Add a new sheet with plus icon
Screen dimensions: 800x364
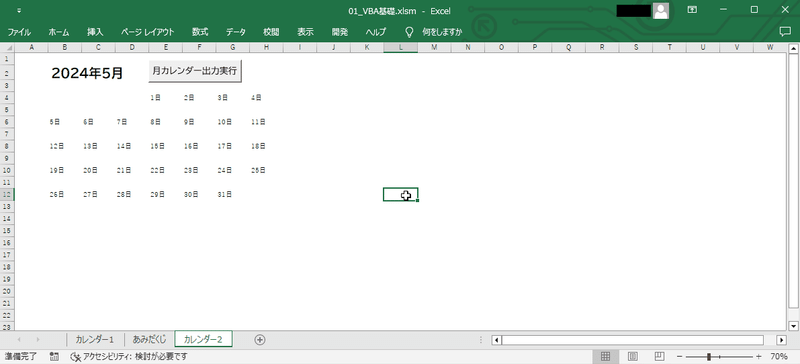tap(260, 339)
